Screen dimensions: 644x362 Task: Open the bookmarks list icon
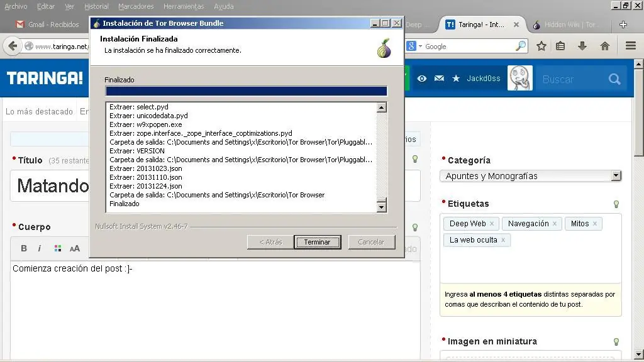(560, 46)
